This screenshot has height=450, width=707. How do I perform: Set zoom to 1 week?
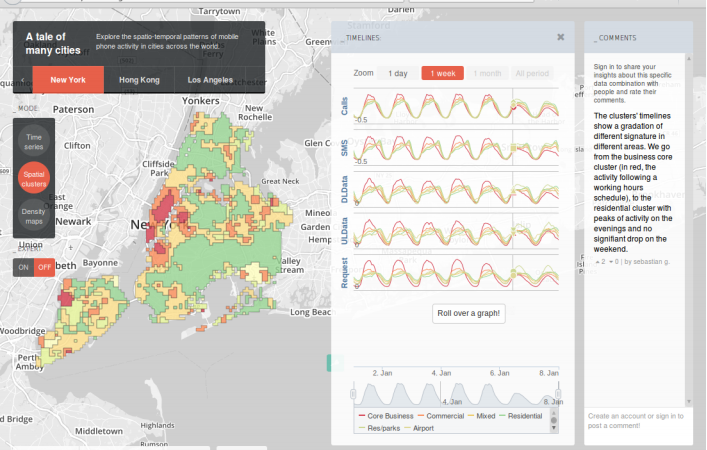442,73
